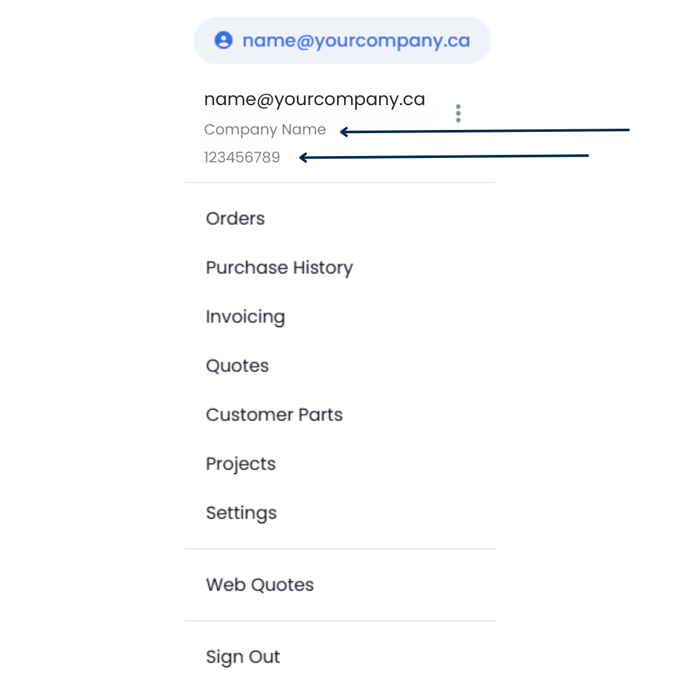Go to Purchase History
The image size is (688, 688).
pos(279,267)
